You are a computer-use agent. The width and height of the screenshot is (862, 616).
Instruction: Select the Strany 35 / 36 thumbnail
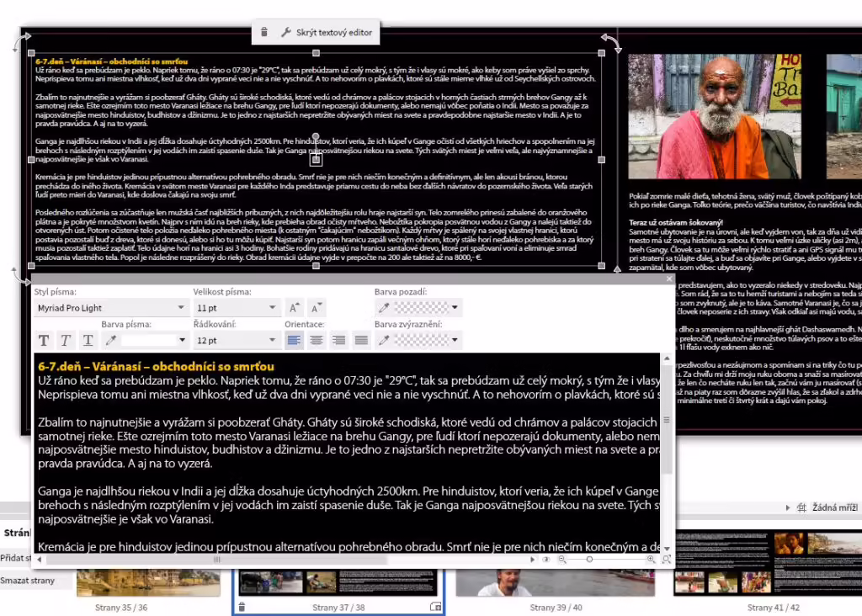[148, 583]
